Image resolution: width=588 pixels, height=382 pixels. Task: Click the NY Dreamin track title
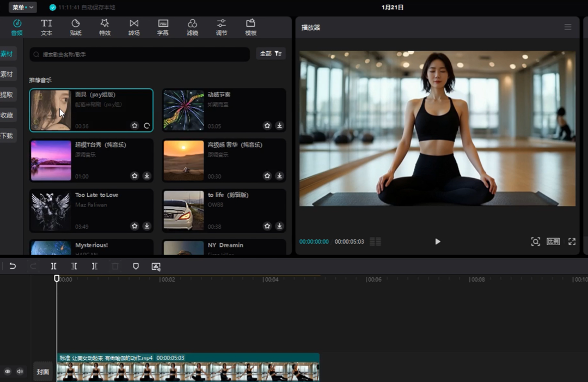225,245
